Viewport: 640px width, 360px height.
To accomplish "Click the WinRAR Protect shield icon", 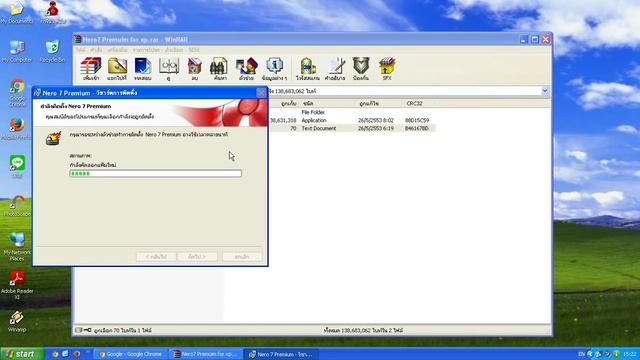I will [x=361, y=68].
